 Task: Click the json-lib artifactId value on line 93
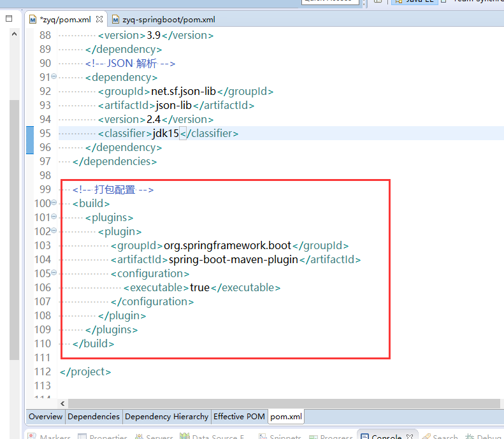click(x=173, y=105)
